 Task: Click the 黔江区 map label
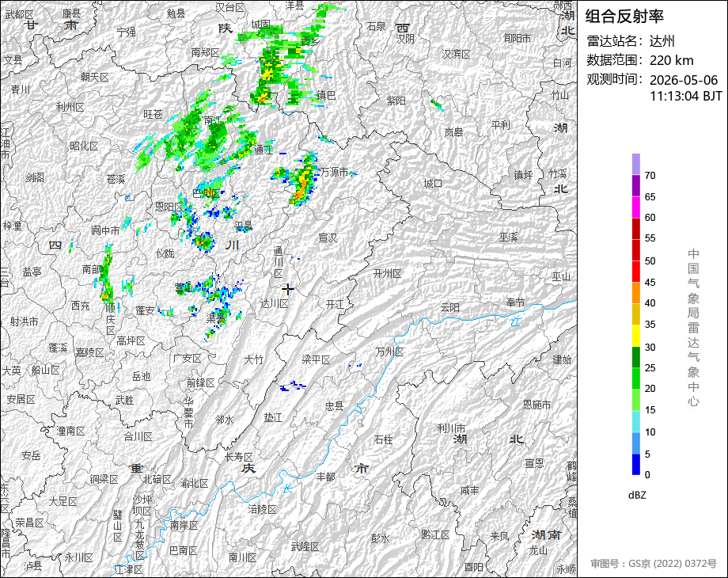[435, 534]
